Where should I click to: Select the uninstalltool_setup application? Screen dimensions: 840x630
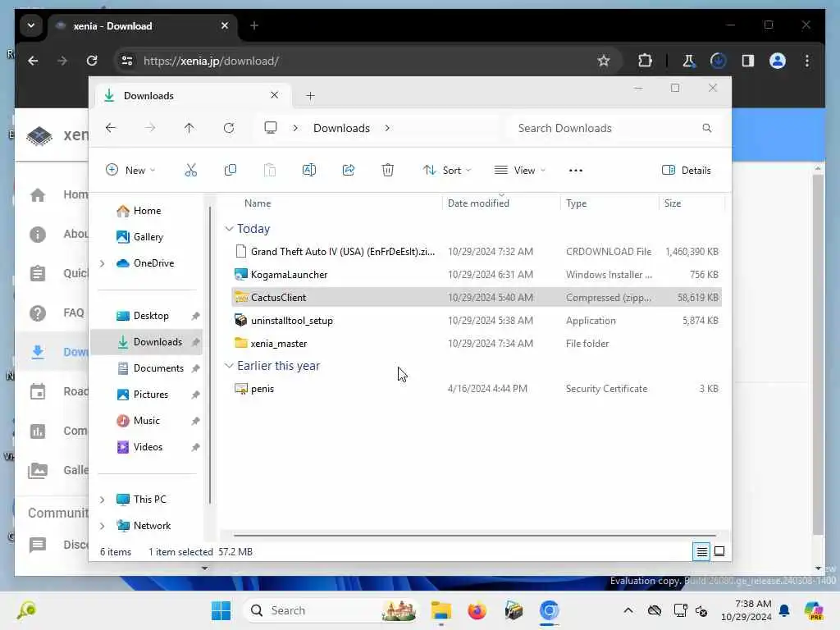[x=477, y=321]
